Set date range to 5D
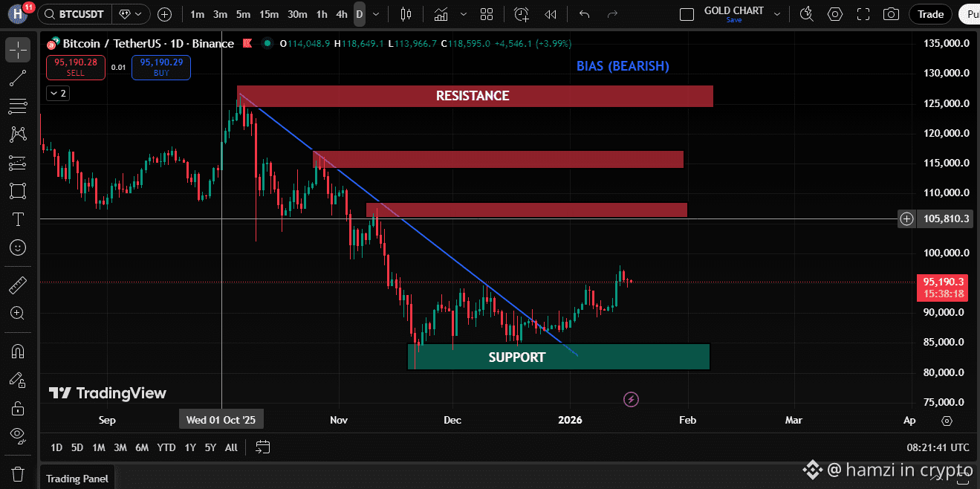This screenshot has width=980, height=489. coord(77,447)
